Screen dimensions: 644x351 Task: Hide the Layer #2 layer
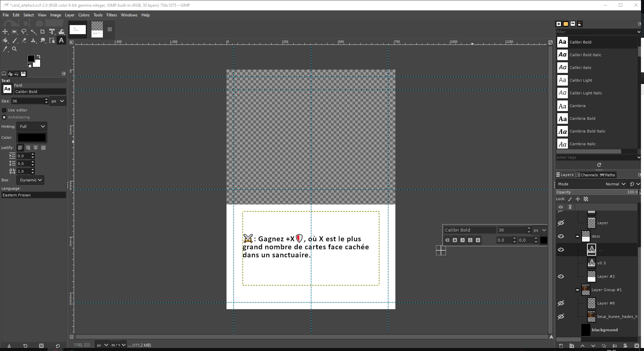(561, 276)
